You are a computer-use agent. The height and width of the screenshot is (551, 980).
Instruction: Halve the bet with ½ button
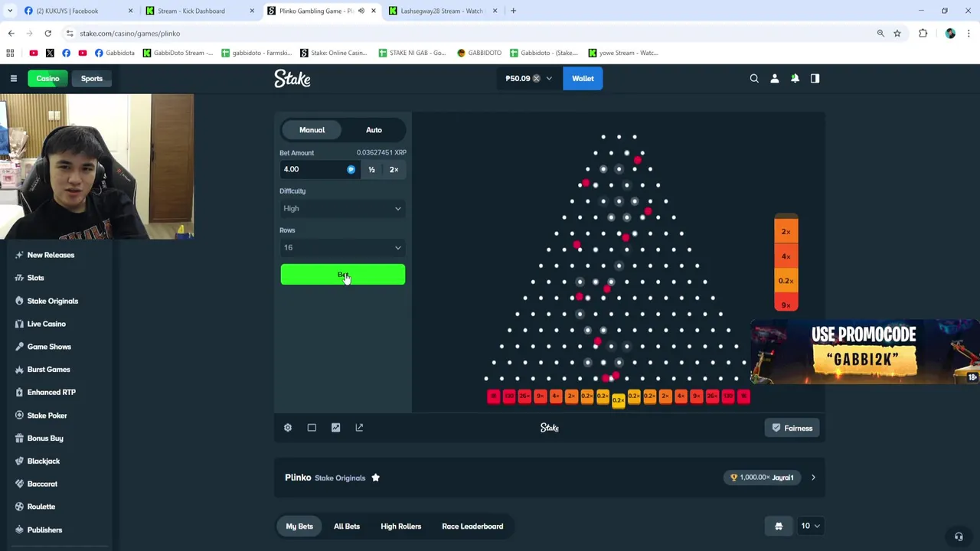(x=371, y=169)
